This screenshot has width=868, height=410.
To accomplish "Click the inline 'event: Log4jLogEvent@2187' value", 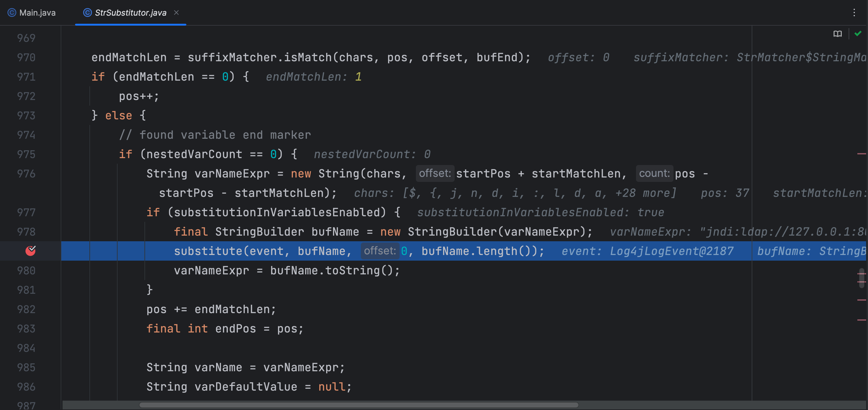I will pos(647,251).
